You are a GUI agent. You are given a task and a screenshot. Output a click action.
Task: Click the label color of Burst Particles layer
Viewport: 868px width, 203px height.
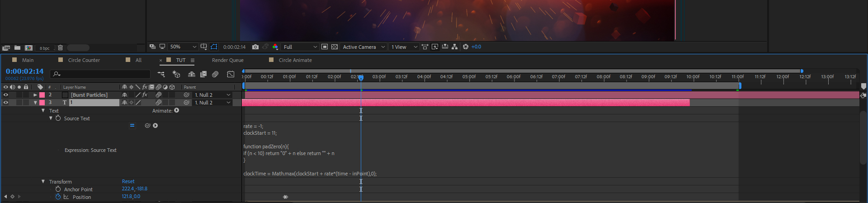pyautogui.click(x=42, y=95)
